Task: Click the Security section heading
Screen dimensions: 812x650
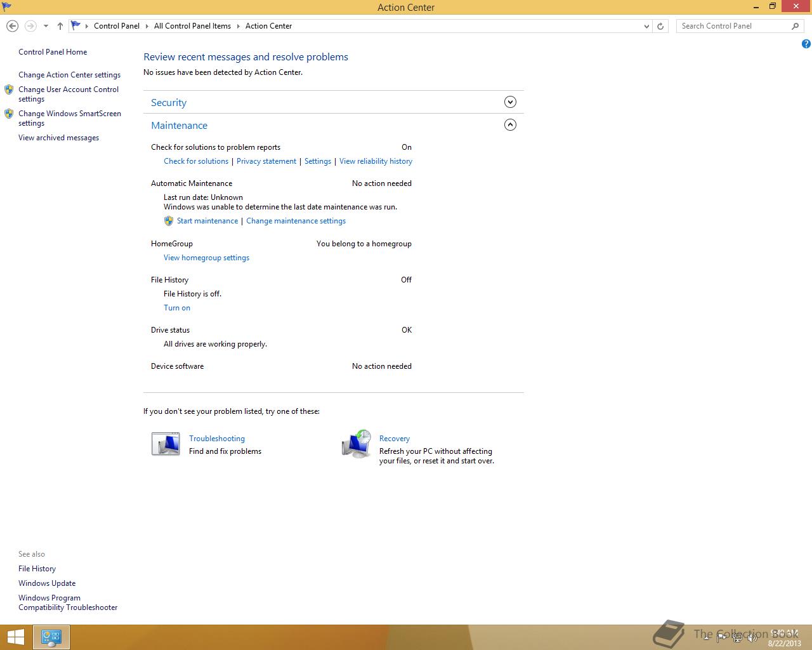Action: pos(169,103)
